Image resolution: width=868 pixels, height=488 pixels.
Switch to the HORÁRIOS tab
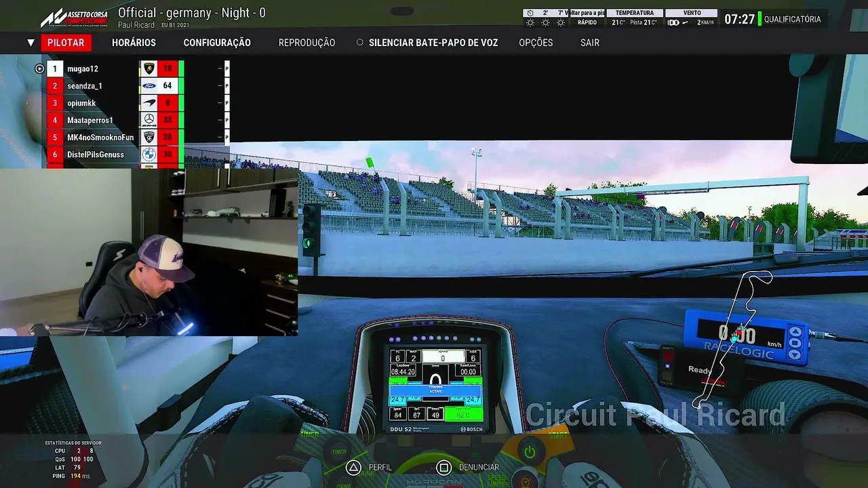134,43
